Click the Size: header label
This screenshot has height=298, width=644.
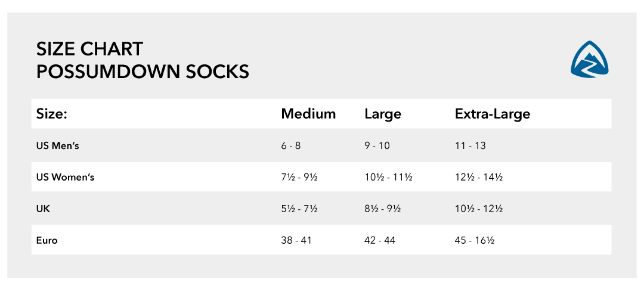tap(51, 114)
